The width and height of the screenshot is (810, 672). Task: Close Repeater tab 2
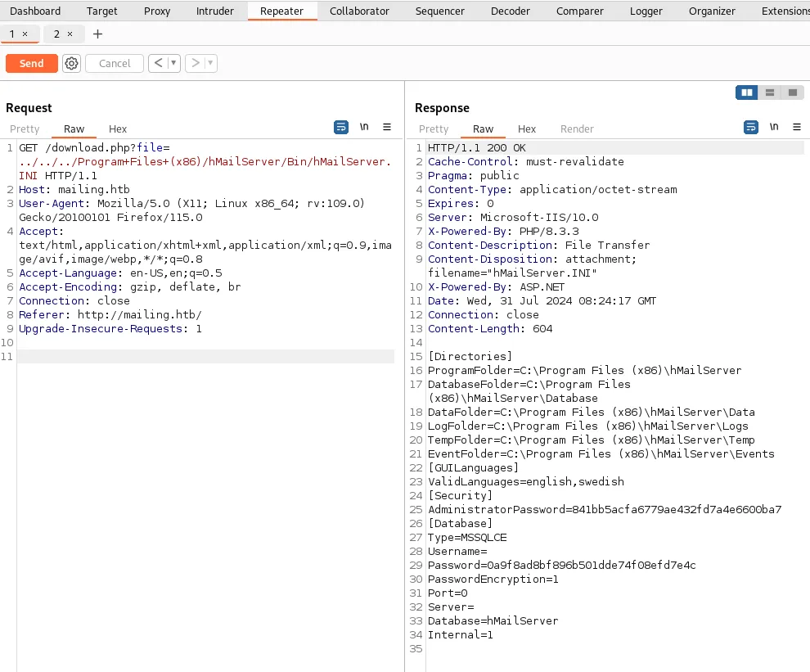(70, 34)
